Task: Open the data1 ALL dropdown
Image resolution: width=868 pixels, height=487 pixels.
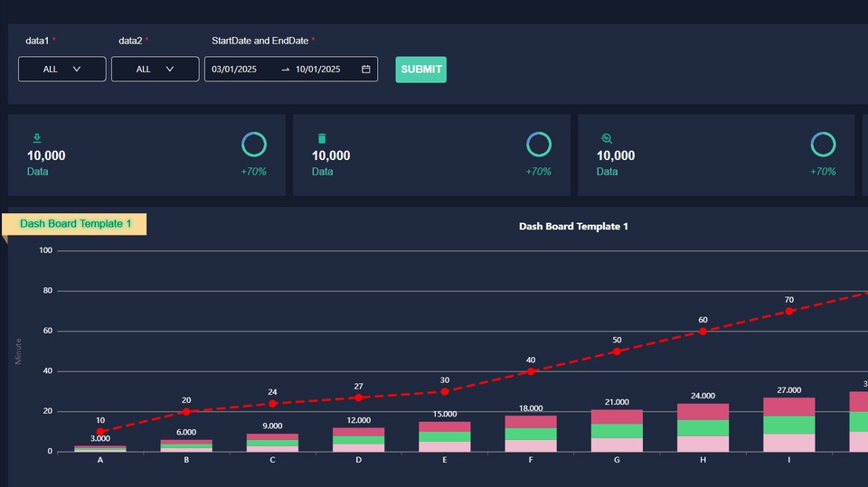Action: 62,70
